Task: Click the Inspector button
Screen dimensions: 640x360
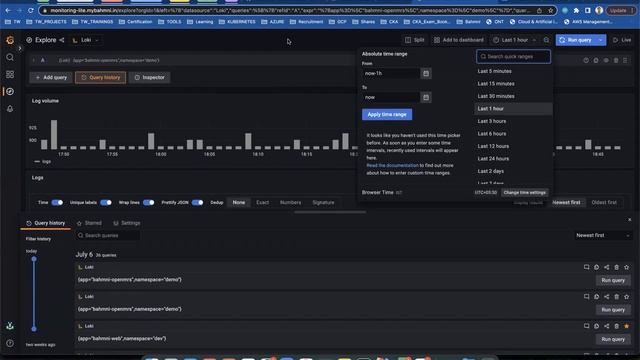Action: (x=149, y=78)
